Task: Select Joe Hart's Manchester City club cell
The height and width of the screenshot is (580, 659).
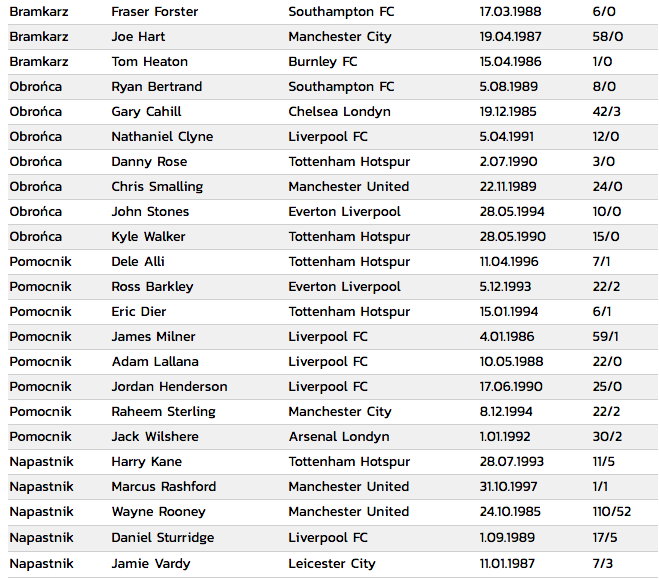Action: point(340,37)
